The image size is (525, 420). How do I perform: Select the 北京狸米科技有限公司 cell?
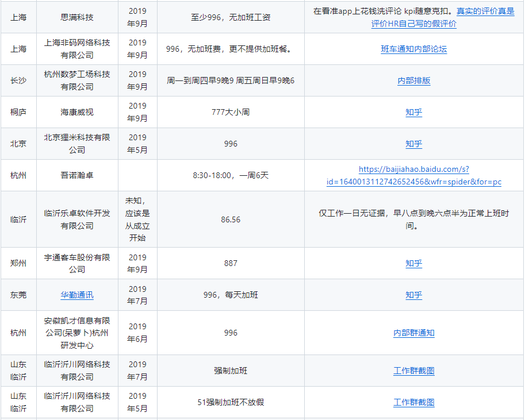tap(77, 144)
